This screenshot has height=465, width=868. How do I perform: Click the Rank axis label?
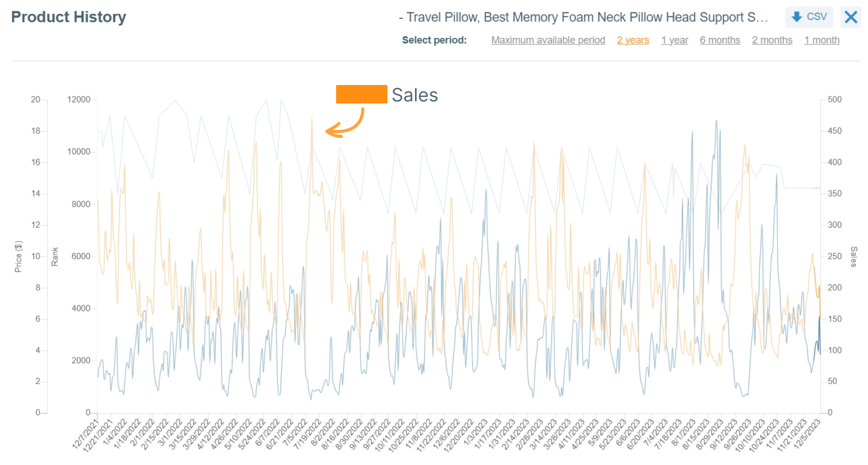[x=55, y=257]
